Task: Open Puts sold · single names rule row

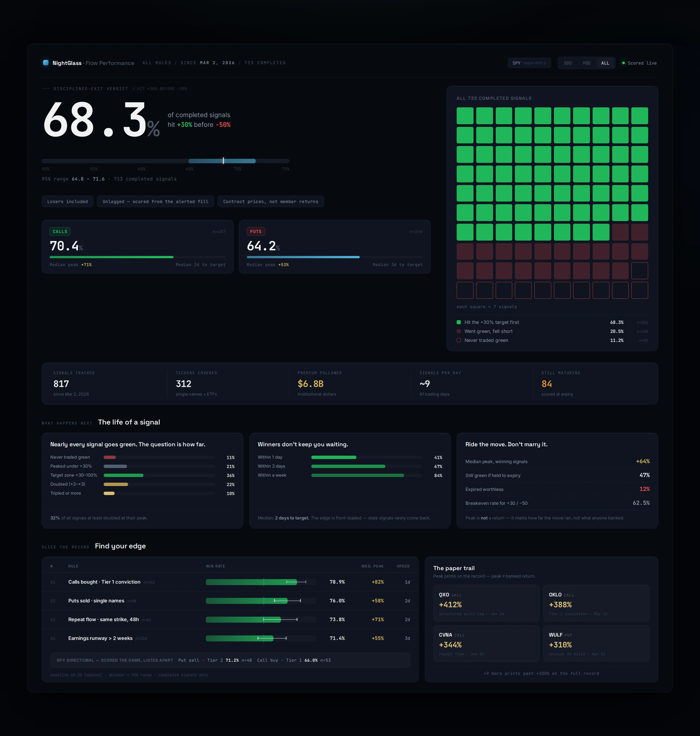Action: click(230, 601)
